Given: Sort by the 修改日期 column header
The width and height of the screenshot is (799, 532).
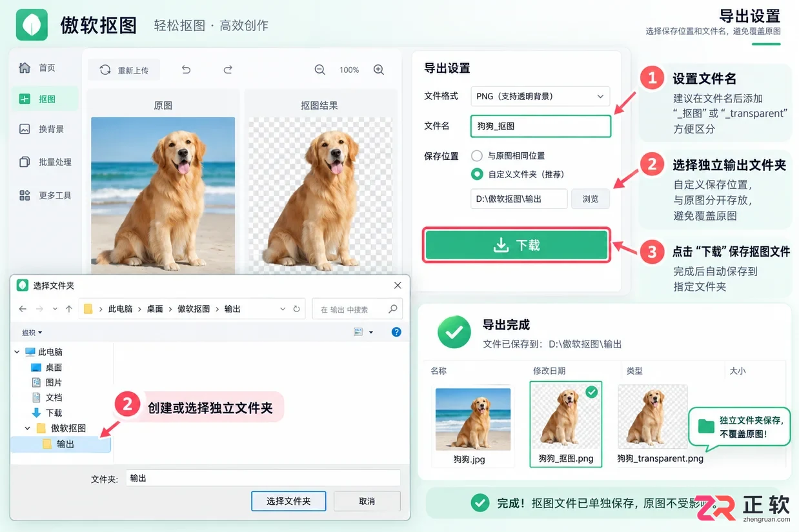Looking at the screenshot, I should (x=549, y=371).
